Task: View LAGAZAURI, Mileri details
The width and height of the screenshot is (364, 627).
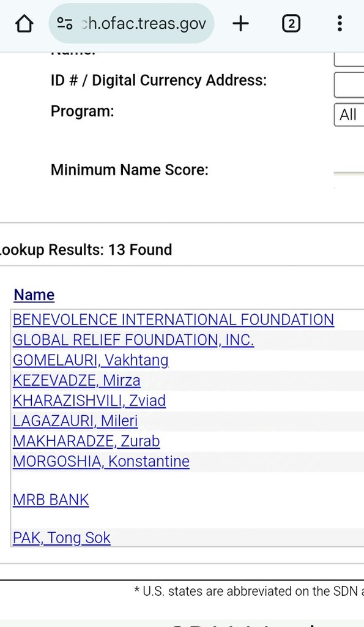Action: 75,421
